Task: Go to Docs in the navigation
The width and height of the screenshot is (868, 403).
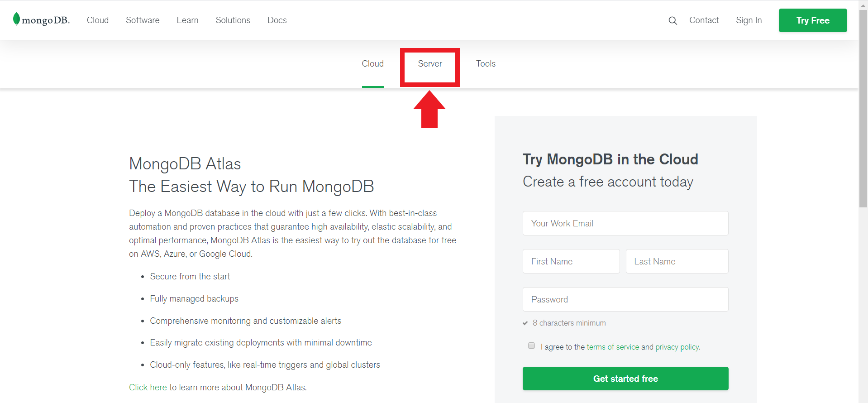Action: click(277, 20)
